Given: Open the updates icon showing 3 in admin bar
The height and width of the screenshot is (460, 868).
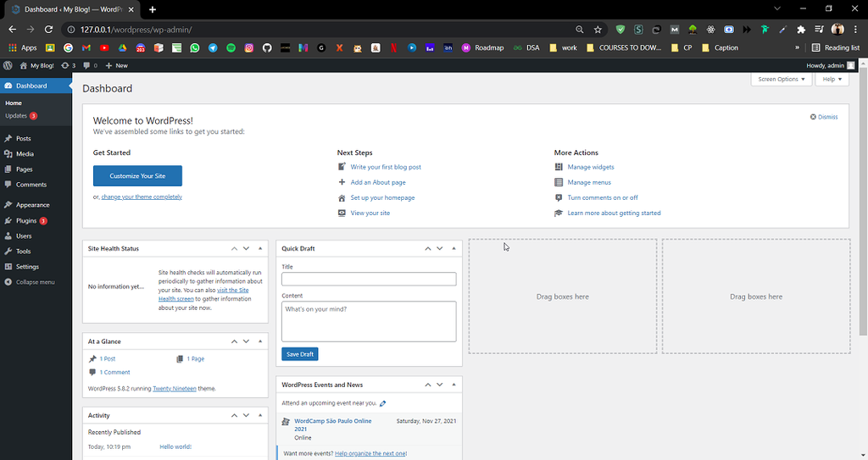Looking at the screenshot, I should point(68,65).
